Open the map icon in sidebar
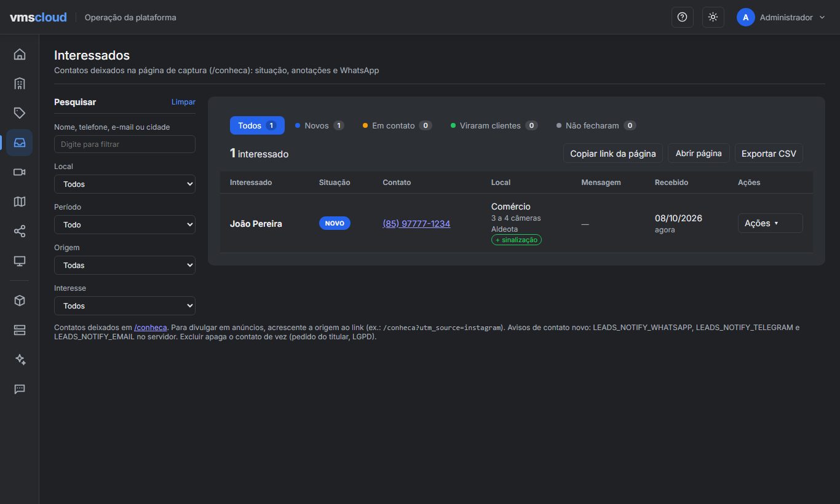The image size is (840, 504). pyautogui.click(x=20, y=202)
